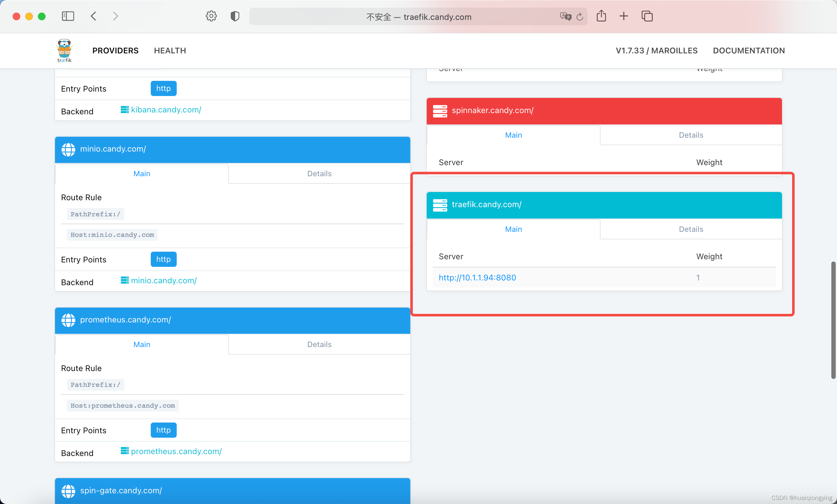Image resolution: width=837 pixels, height=504 pixels.
Task: Click the translate page icon
Action: point(565,17)
